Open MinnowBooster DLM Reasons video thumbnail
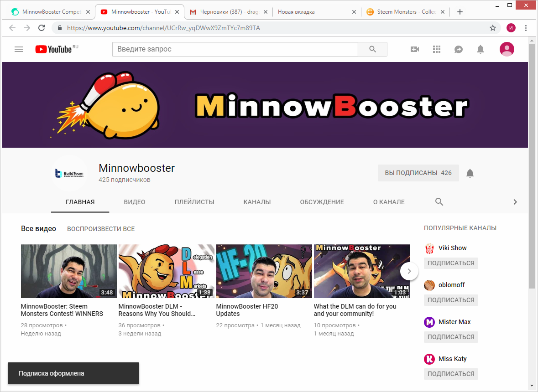Screen dimensions: 538x392 coord(167,271)
